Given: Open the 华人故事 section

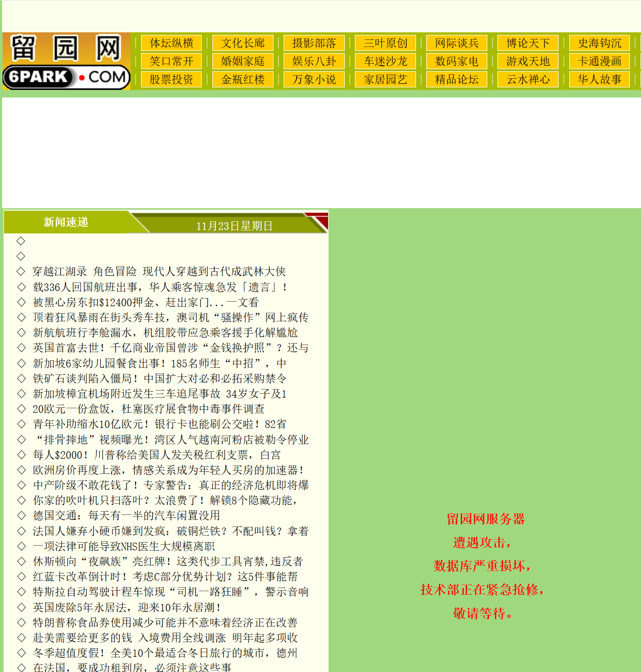Looking at the screenshot, I should point(599,79).
